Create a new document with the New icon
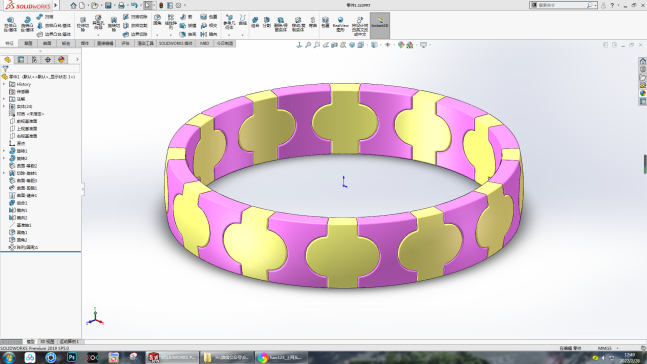The image size is (647, 364). pos(82,5)
